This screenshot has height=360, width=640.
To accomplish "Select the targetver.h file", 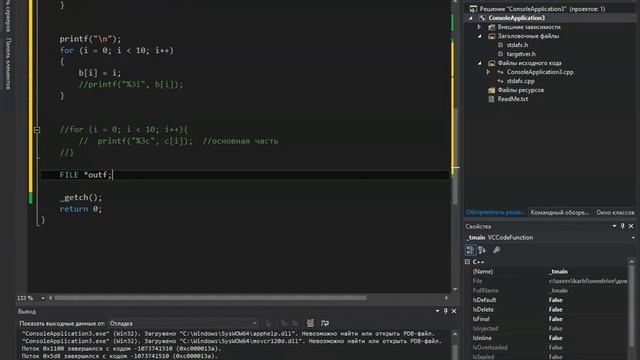I will [x=521, y=54].
